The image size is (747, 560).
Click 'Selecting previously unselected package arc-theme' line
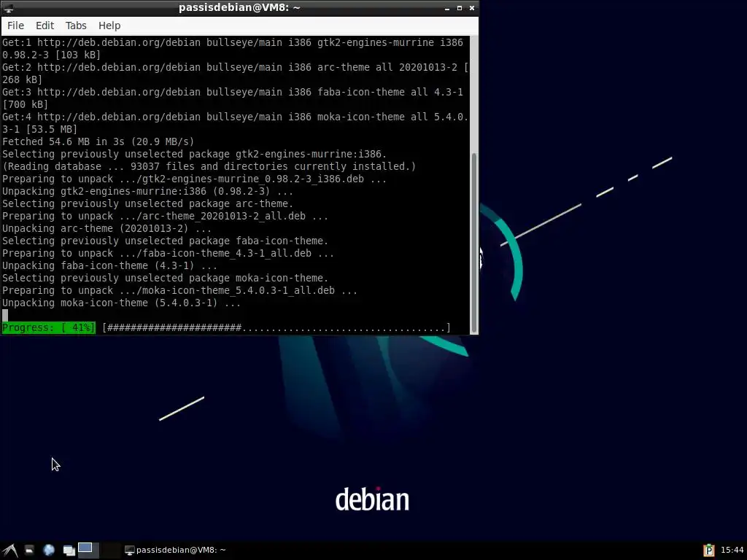tap(147, 204)
